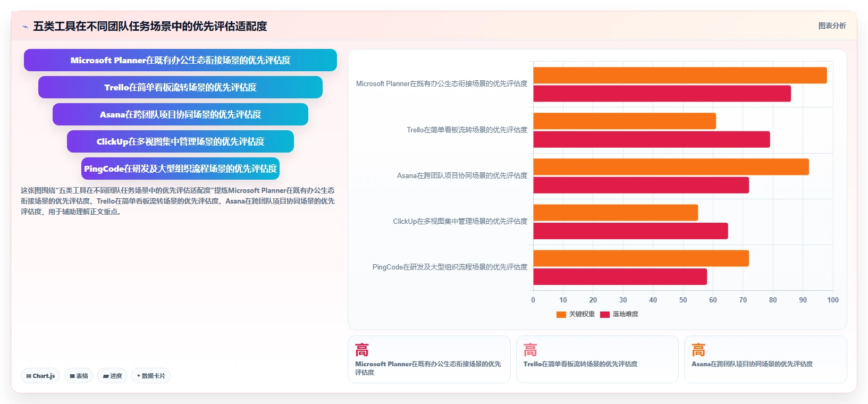
Task: Toggle the 关键权重 legend orange swatch
Action: click(561, 314)
